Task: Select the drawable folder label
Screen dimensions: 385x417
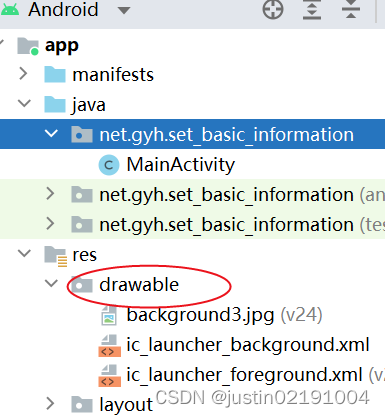Action: tap(139, 285)
